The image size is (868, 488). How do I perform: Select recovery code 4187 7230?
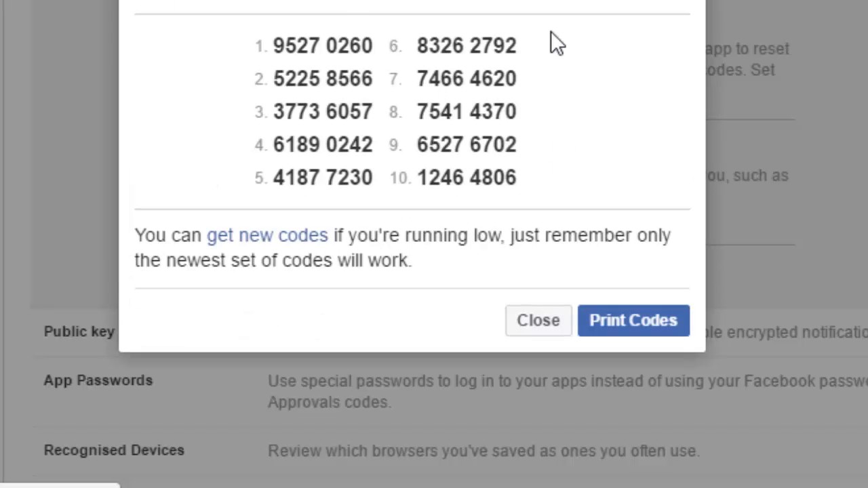pos(323,178)
